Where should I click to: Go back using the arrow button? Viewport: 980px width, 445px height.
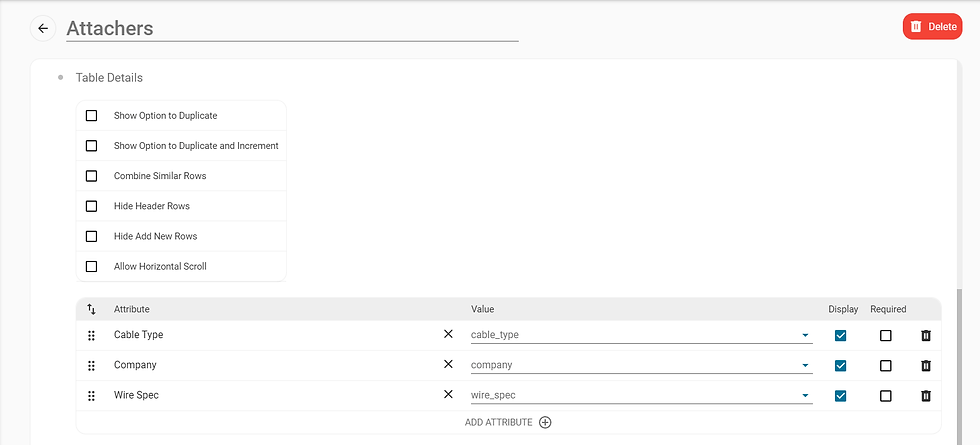[x=43, y=28]
